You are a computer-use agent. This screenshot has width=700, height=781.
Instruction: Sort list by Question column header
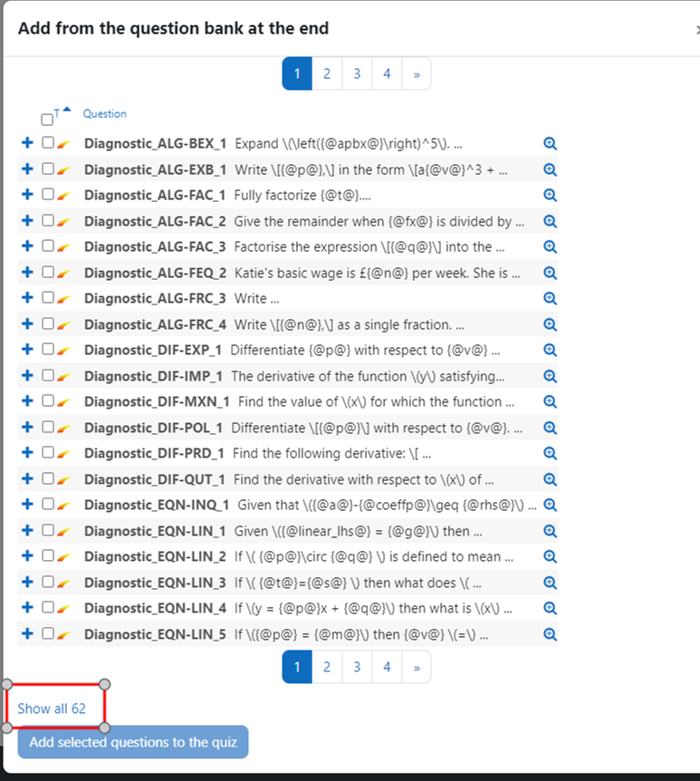pyautogui.click(x=104, y=113)
